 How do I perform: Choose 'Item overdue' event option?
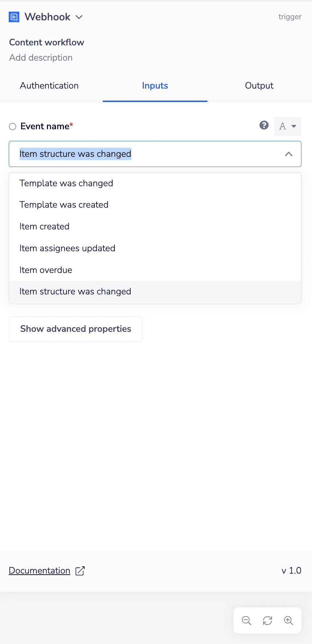tap(46, 270)
